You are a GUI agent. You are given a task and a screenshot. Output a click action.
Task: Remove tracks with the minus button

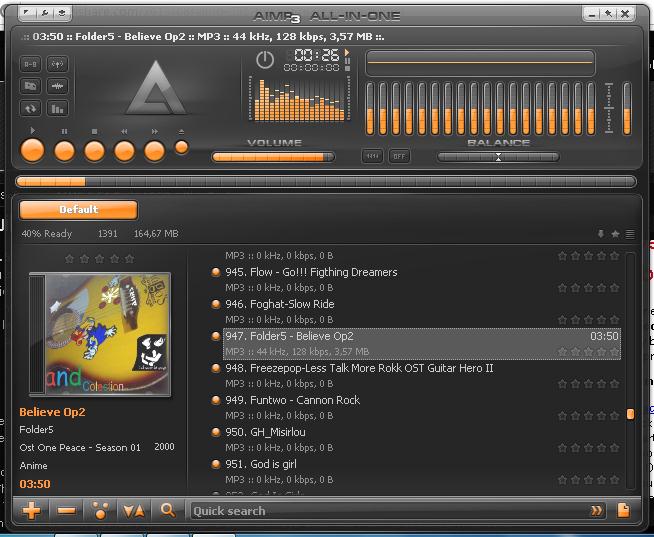(66, 510)
